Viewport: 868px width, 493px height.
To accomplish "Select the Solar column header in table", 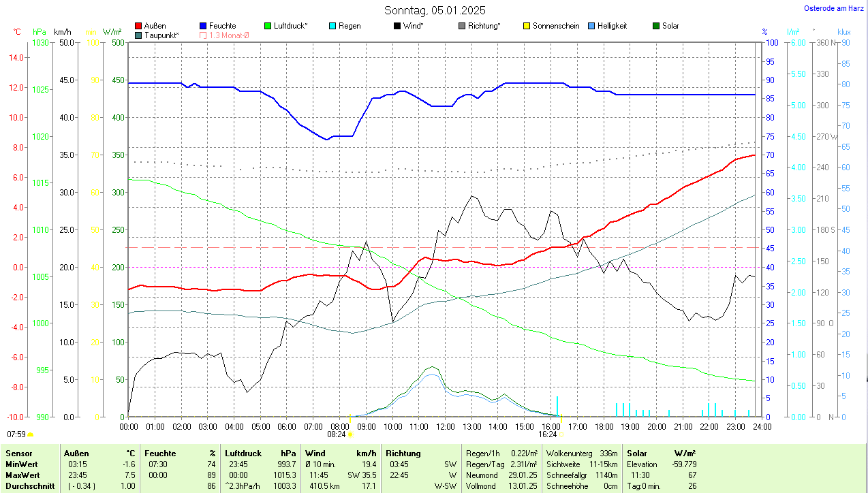I will pos(636,453).
